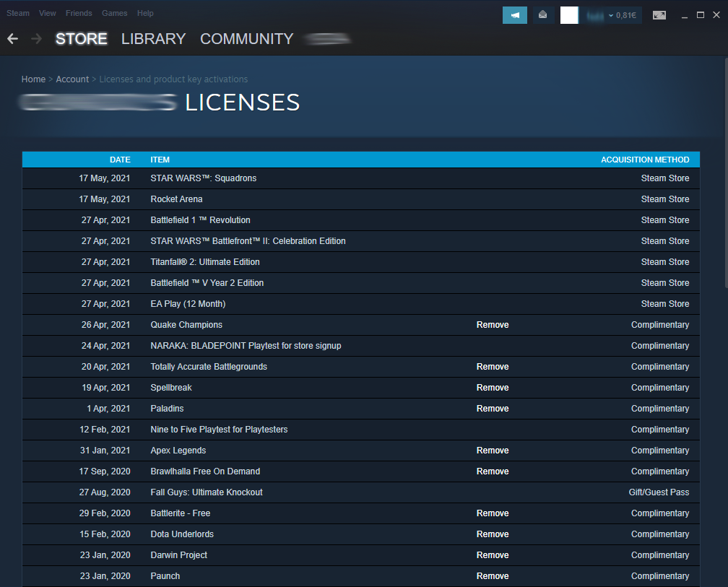Screen dimensions: 728x587
Task: Click the announcements megaphone icon
Action: click(x=514, y=15)
